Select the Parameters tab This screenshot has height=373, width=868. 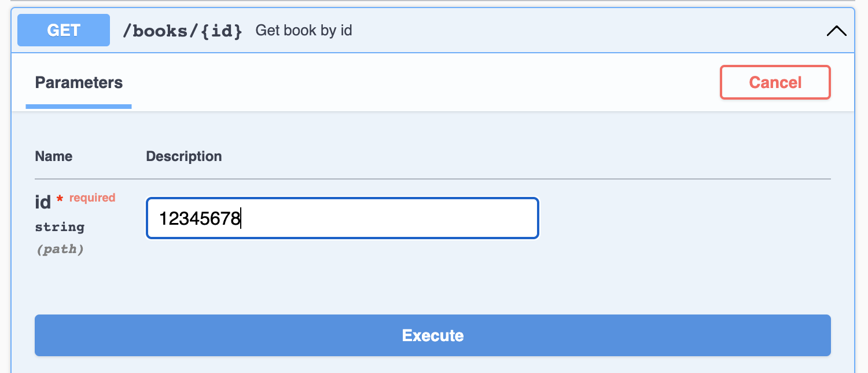pos(79,83)
